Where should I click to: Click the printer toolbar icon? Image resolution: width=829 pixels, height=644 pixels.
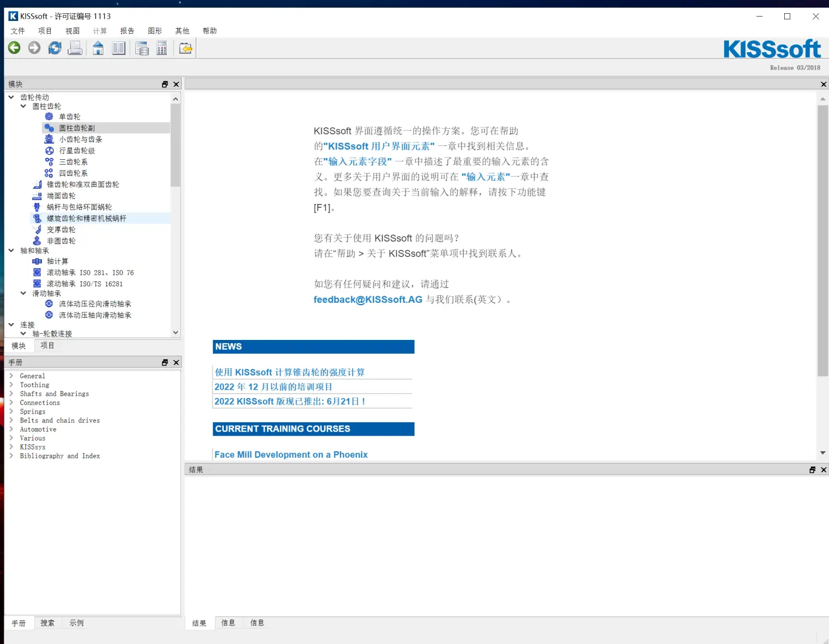click(75, 48)
